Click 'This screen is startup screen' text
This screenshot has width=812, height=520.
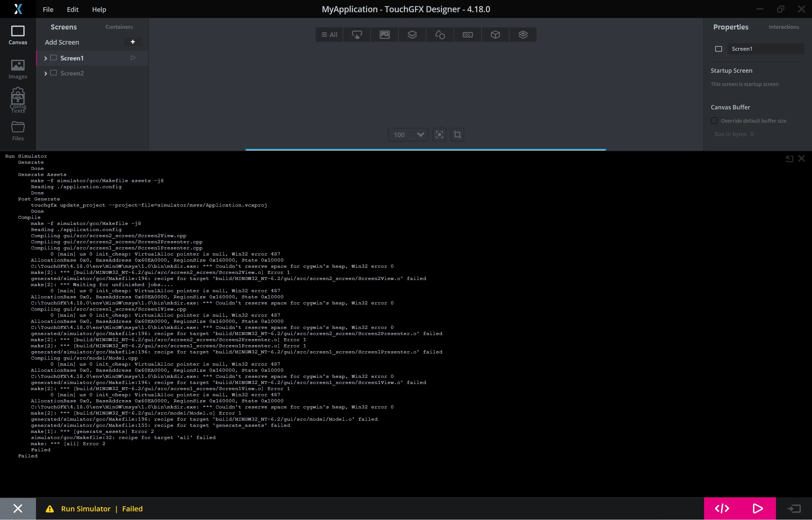744,84
